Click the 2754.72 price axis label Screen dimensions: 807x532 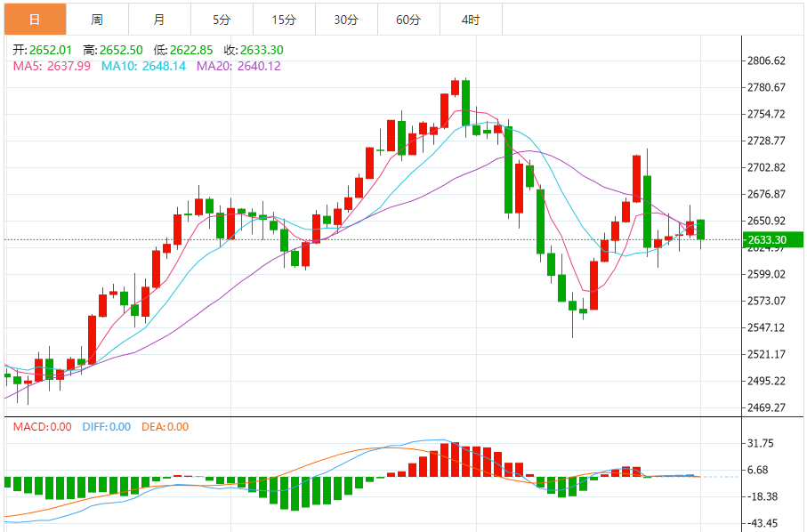tap(766, 114)
